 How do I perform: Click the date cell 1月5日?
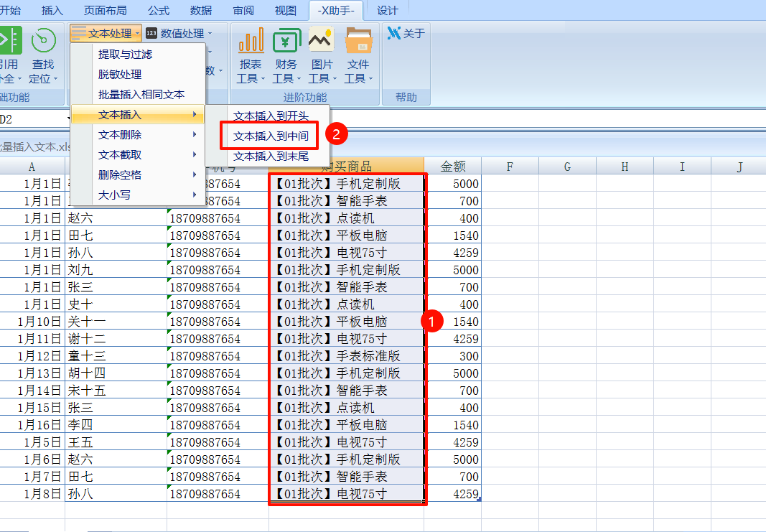click(32, 442)
